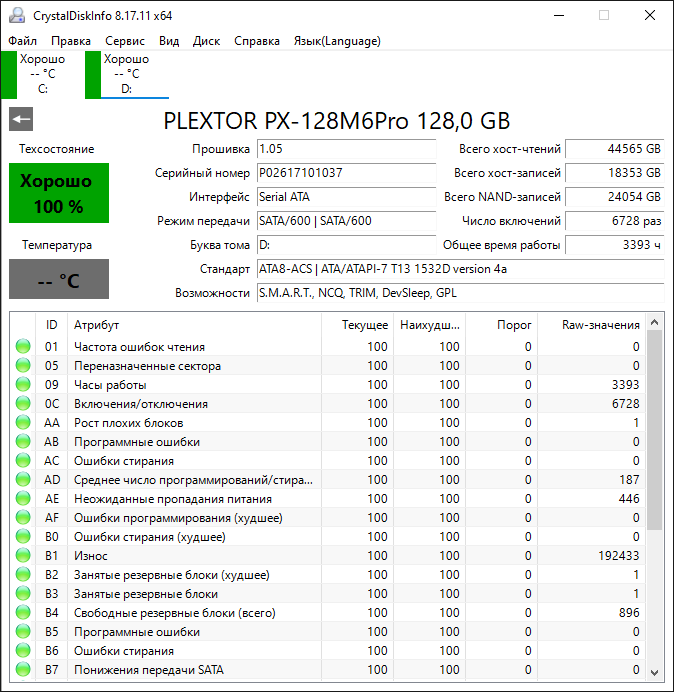Click status circle for attribute B3

pos(23,593)
